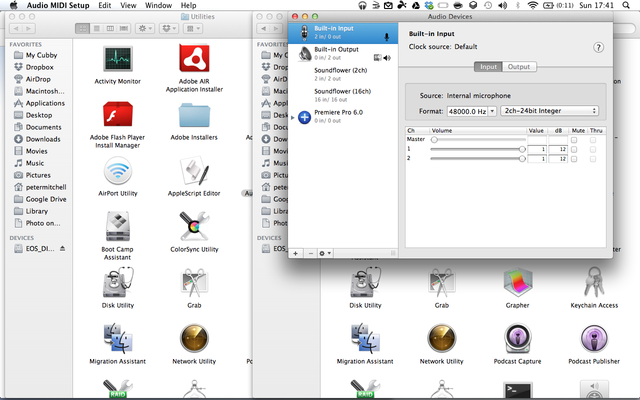This screenshot has height=400, width=640.
Task: Toggle Mute checkbox for Master channel
Action: point(574,140)
